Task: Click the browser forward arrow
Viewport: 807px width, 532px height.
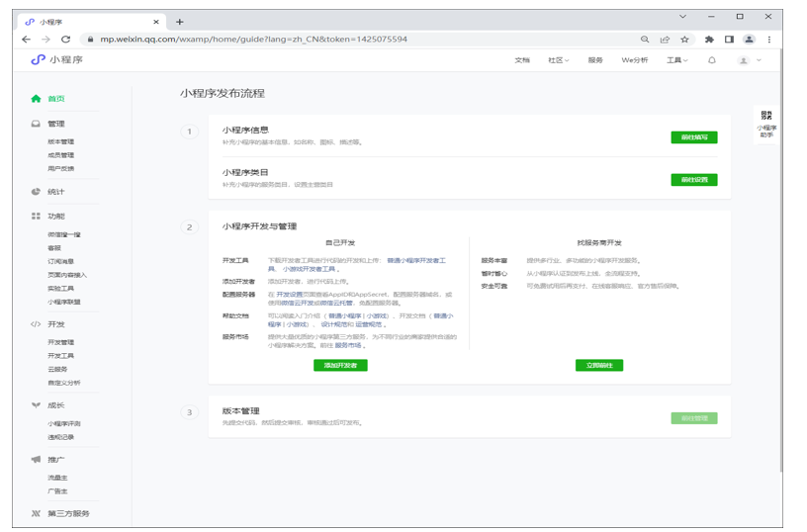Action: [x=45, y=40]
